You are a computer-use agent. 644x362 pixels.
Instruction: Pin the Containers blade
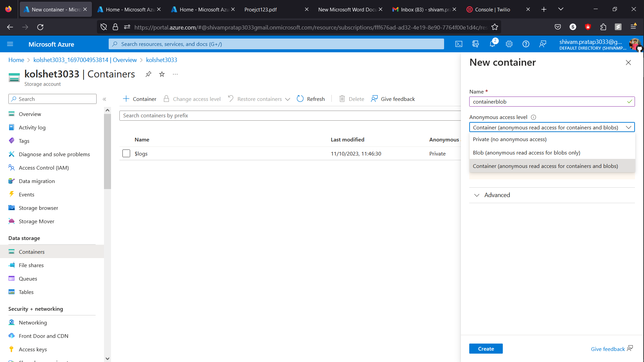(148, 74)
